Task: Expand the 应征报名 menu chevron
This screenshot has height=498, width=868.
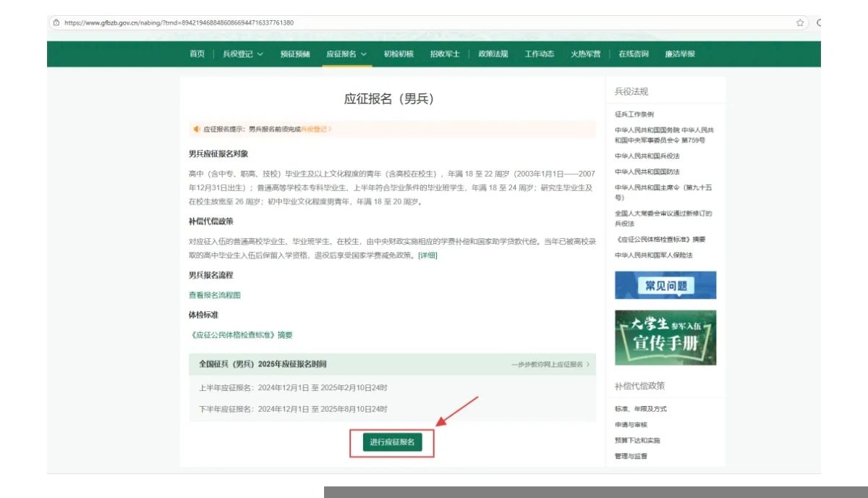Action: (x=364, y=54)
